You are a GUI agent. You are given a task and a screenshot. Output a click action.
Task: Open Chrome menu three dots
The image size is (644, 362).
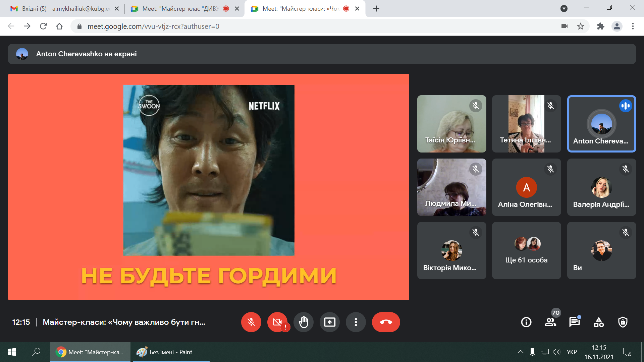click(x=633, y=26)
